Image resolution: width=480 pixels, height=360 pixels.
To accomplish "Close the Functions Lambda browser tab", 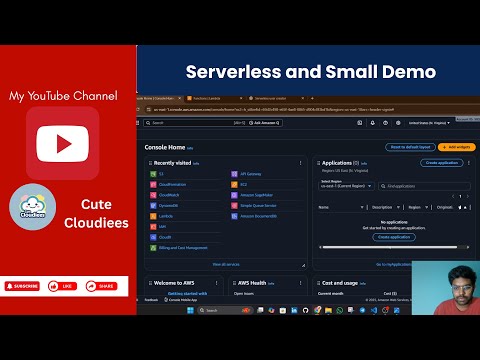I will point(241,98).
